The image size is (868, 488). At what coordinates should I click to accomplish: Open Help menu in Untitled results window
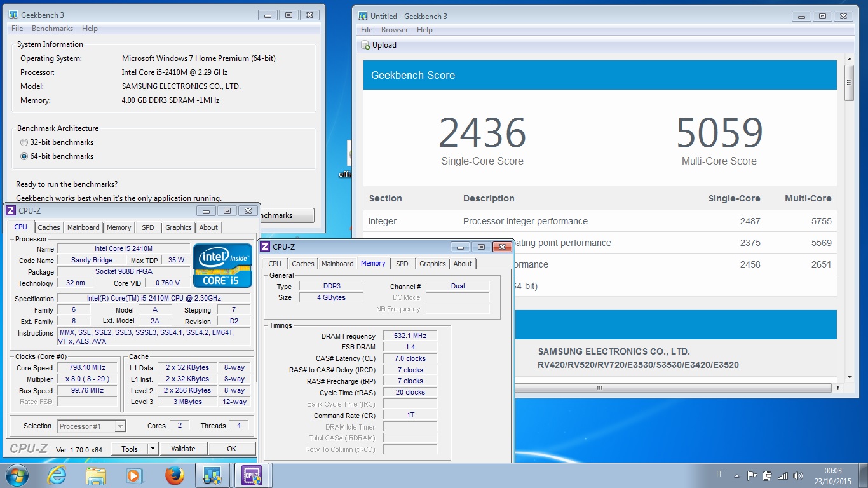tap(424, 30)
